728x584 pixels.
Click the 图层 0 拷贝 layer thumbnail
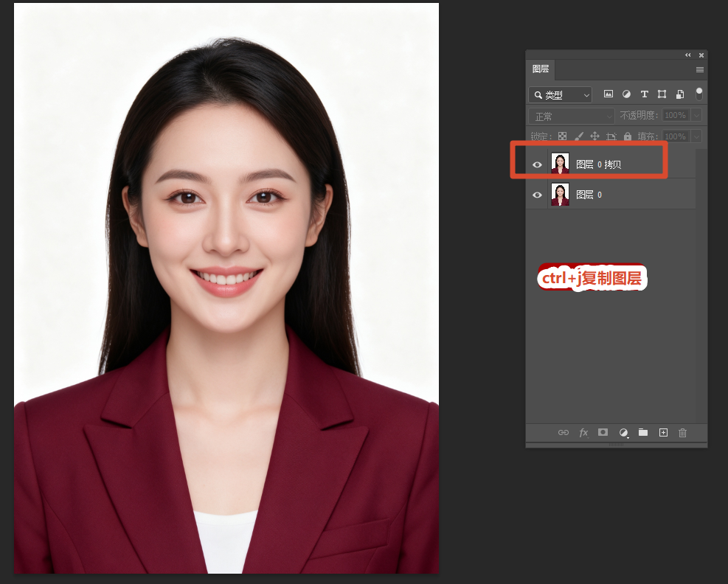click(560, 164)
